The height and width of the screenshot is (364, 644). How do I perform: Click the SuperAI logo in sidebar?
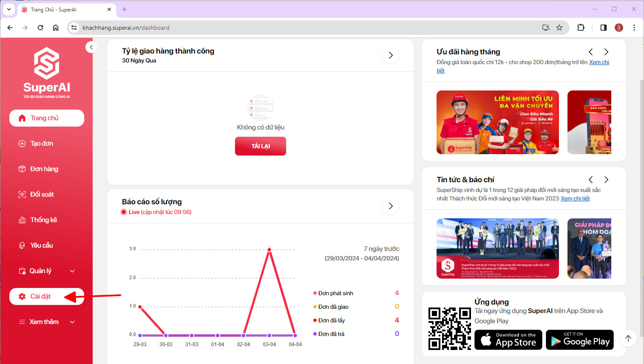pyautogui.click(x=47, y=73)
